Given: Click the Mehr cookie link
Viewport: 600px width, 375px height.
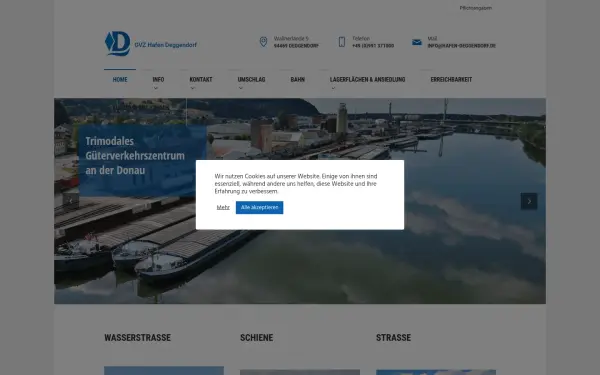Looking at the screenshot, I should point(223,207).
